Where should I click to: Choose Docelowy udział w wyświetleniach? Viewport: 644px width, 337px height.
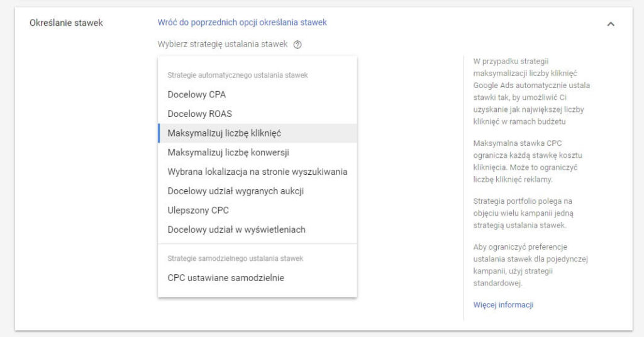point(257,230)
